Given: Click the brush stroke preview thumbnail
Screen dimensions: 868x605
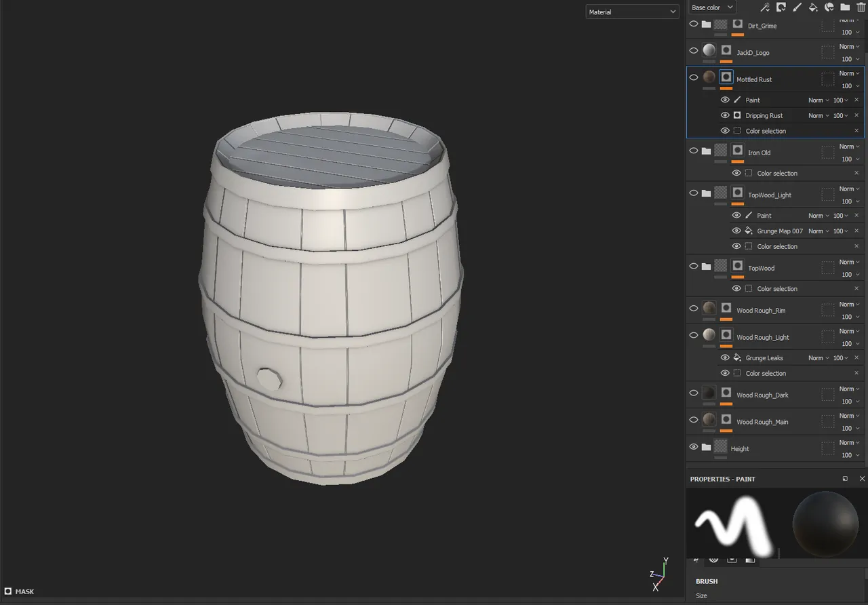Looking at the screenshot, I should (734, 524).
